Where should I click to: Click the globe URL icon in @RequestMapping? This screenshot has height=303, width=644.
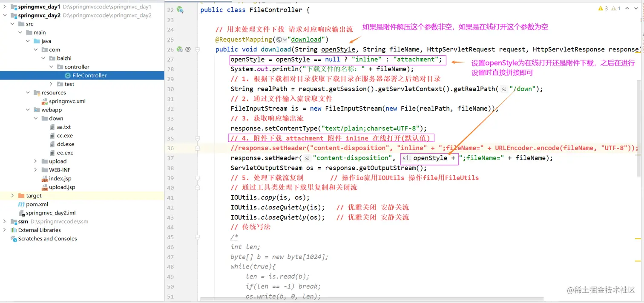pos(279,40)
